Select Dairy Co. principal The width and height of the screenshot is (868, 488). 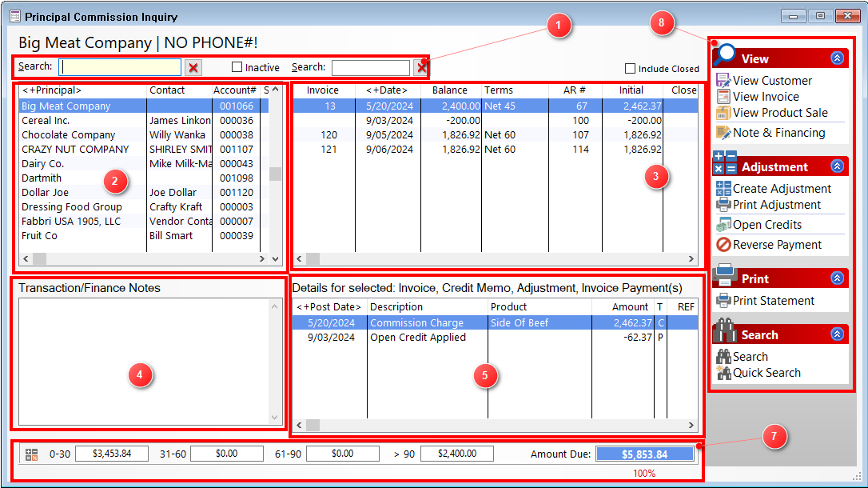(144, 163)
